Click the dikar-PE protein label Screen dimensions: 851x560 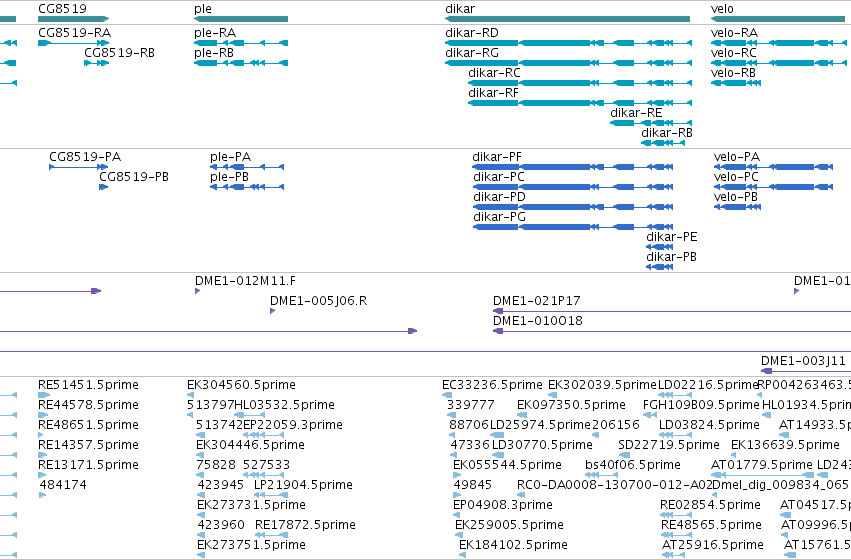[x=671, y=237]
